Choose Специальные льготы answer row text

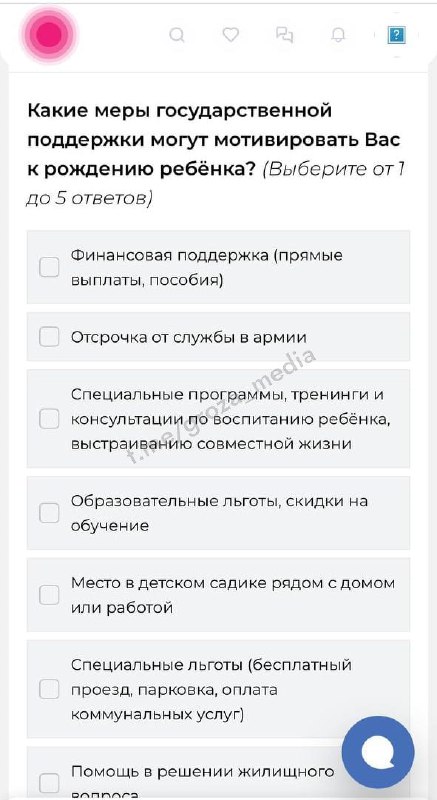tap(211, 689)
